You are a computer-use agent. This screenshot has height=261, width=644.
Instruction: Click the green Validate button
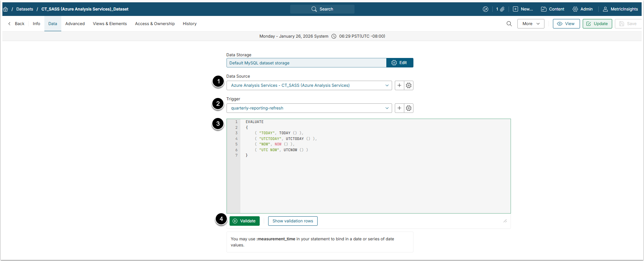[x=244, y=221]
